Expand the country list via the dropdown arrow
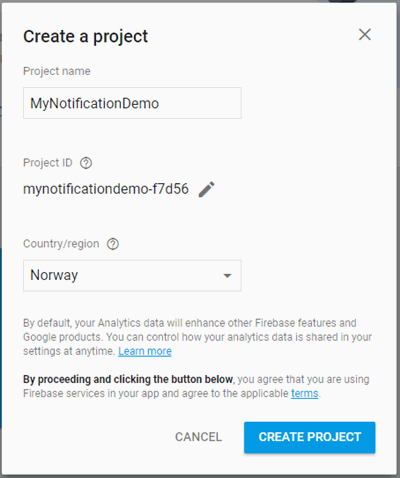Viewport: 400px width, 478px height. pyautogui.click(x=227, y=276)
